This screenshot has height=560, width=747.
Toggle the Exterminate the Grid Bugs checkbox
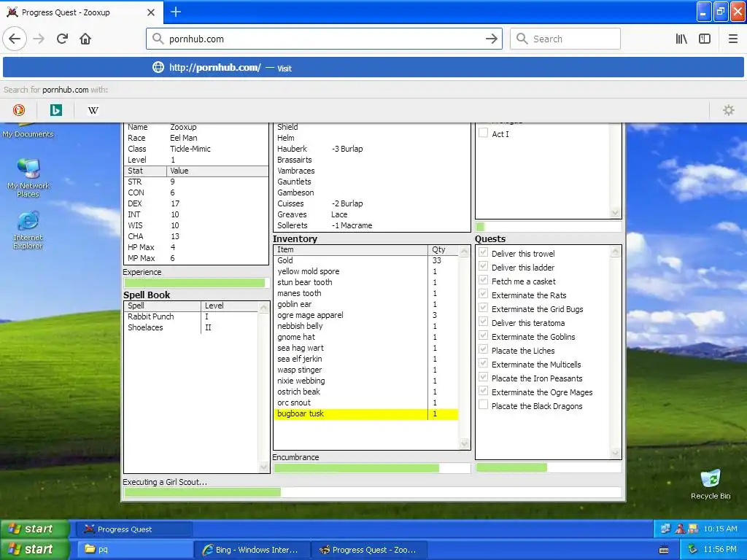[x=483, y=308]
